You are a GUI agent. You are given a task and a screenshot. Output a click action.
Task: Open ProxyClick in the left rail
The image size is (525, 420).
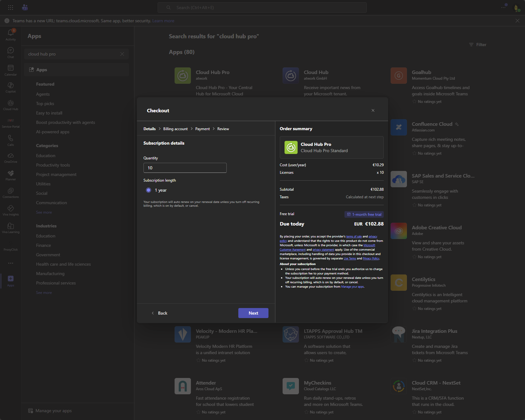[11, 249]
